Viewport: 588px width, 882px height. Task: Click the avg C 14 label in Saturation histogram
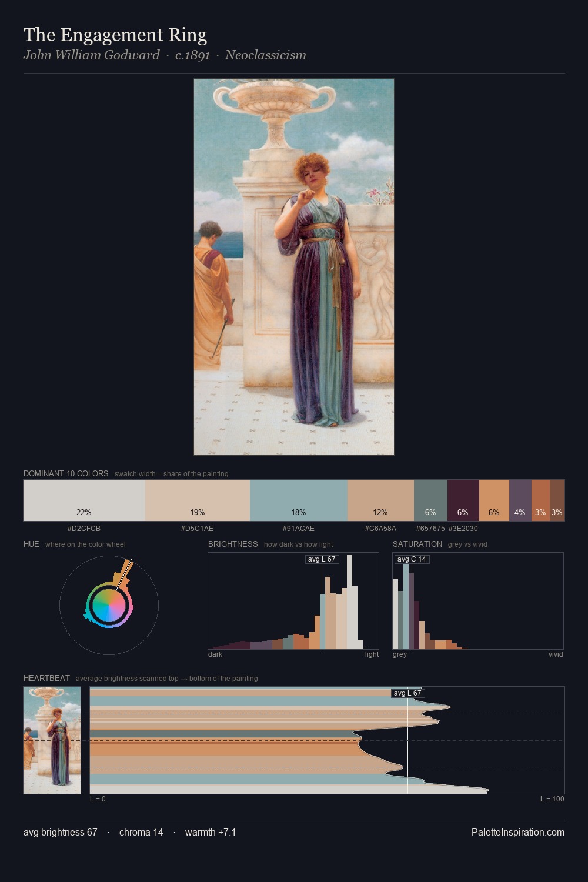[x=412, y=559]
